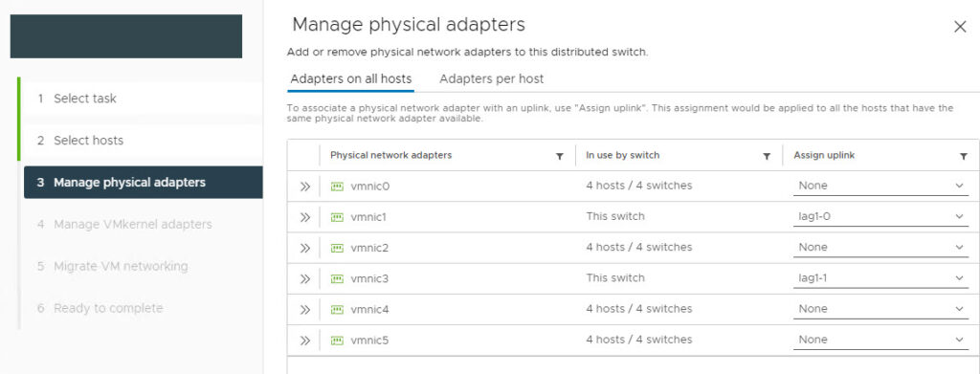Click the vmnic0 network adapter icon
The image size is (980, 374).
coord(337,187)
